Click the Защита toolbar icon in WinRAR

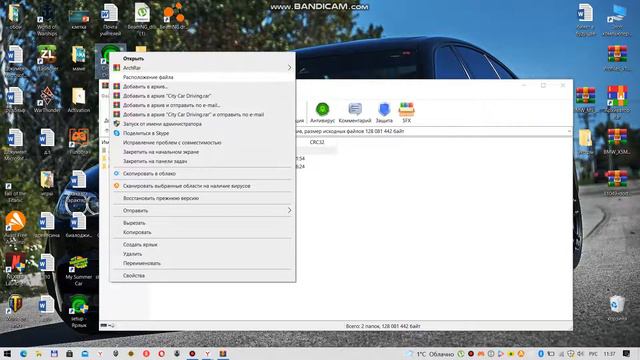point(384,113)
